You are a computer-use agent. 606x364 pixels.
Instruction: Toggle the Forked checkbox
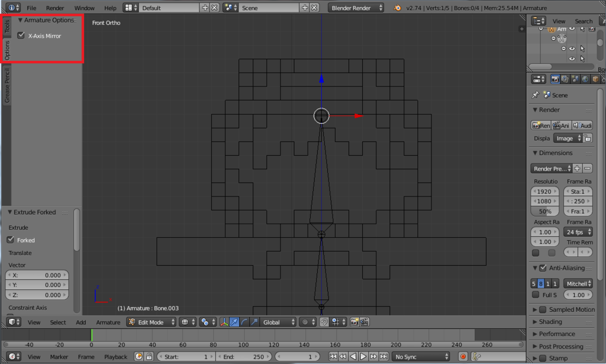tap(11, 240)
